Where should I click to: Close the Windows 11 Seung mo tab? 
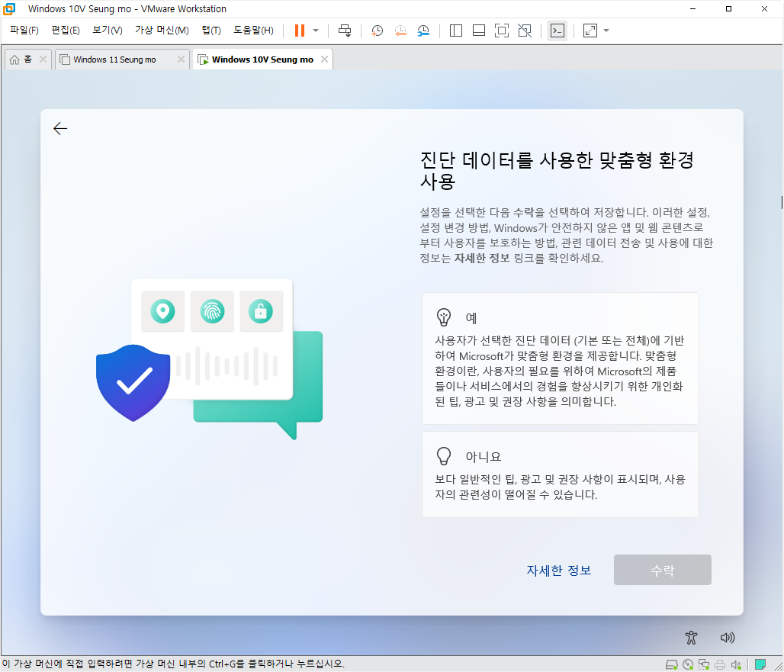[181, 59]
